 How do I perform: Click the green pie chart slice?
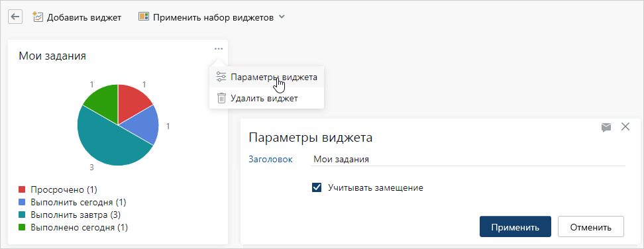(x=105, y=102)
